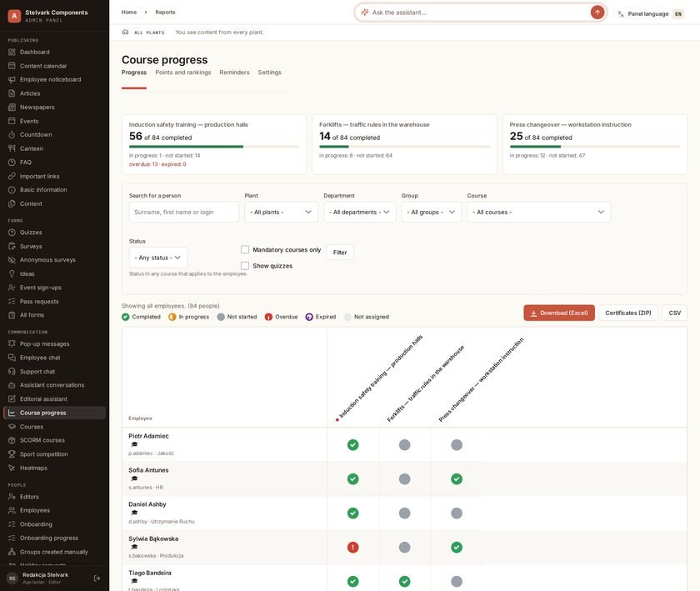Image resolution: width=700 pixels, height=591 pixels.
Task: Focus the Search for a person field
Action: (184, 212)
